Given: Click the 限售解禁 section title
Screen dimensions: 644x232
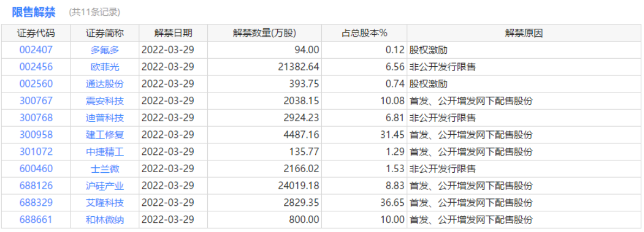Looking at the screenshot, I should tap(34, 12).
